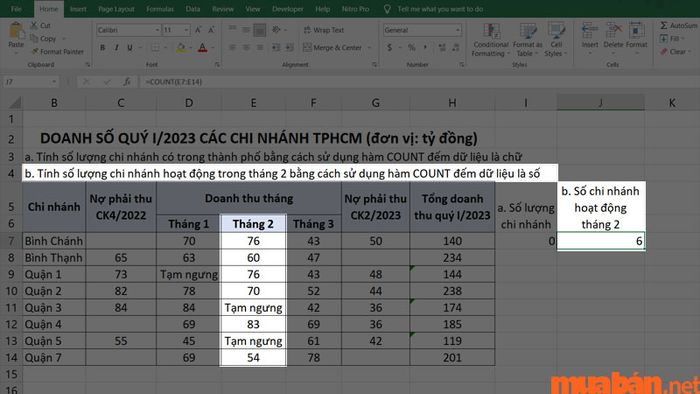Expand the Name Box dropdown arrow
The image size is (700, 394).
point(54,82)
